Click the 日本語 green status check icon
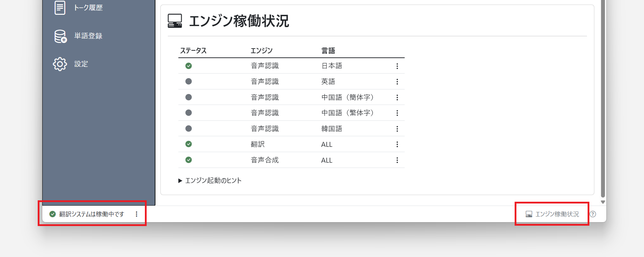This screenshot has width=644, height=257. click(x=189, y=66)
